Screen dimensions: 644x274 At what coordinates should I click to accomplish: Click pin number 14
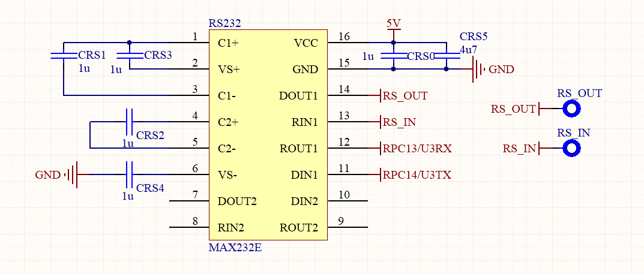point(344,90)
